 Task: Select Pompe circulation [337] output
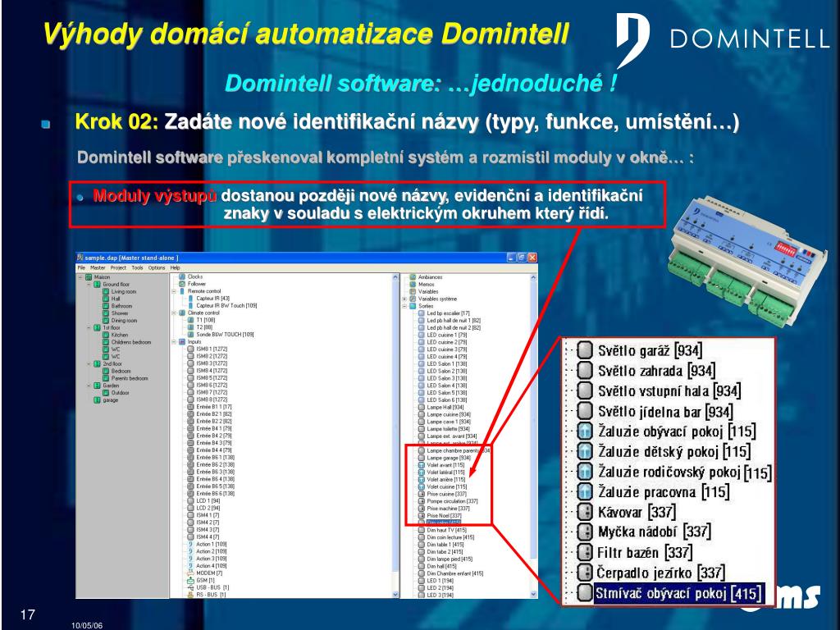[x=452, y=501]
